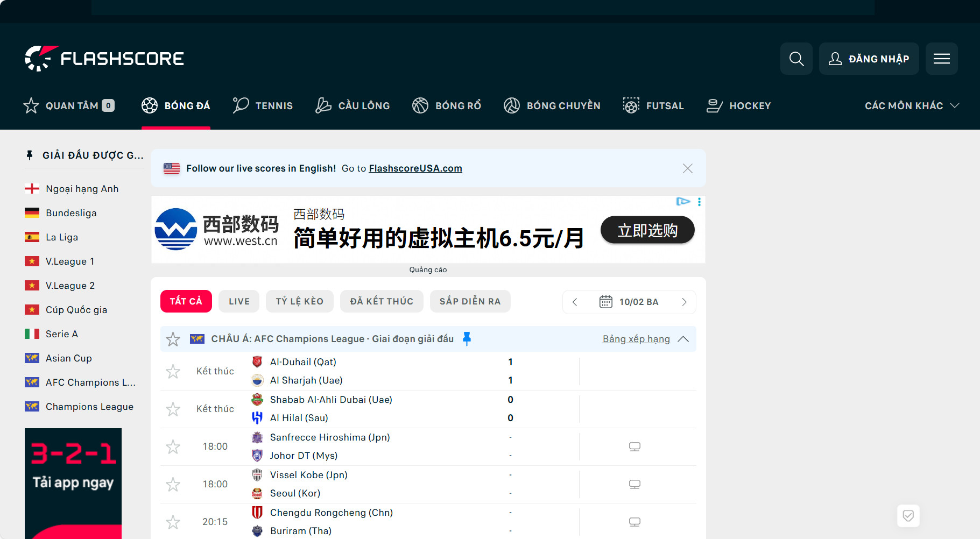
Task: Collapse the AFC Champions League section
Action: tap(683, 339)
